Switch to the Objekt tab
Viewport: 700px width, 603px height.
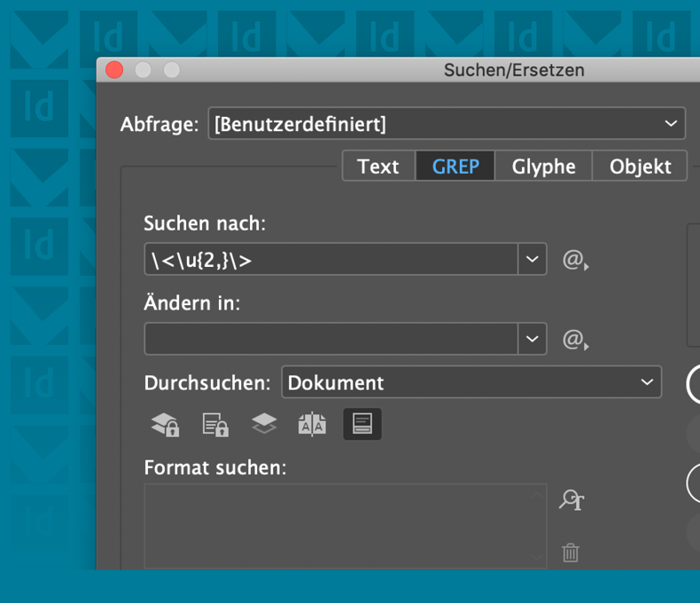coord(640,166)
